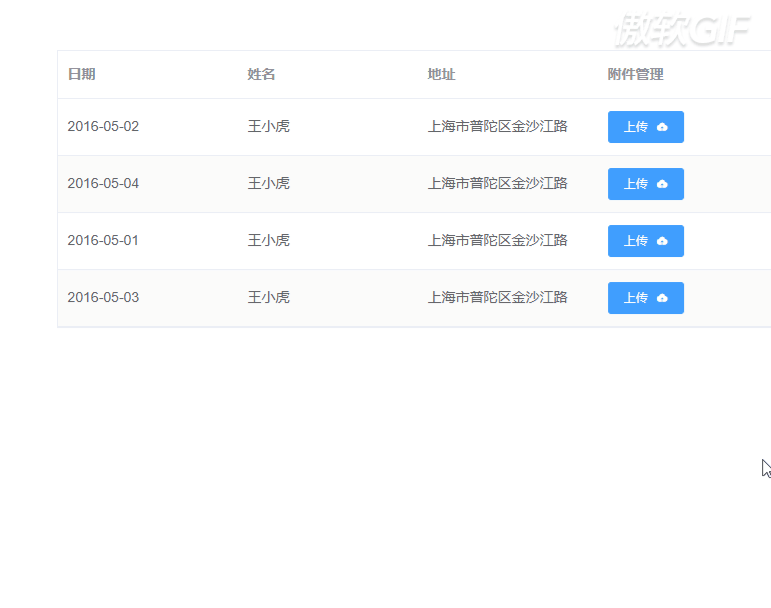Viewport: 771px width, 608px height.
Task: Click the upload button for 2016-05-04 row
Action: coord(646,184)
